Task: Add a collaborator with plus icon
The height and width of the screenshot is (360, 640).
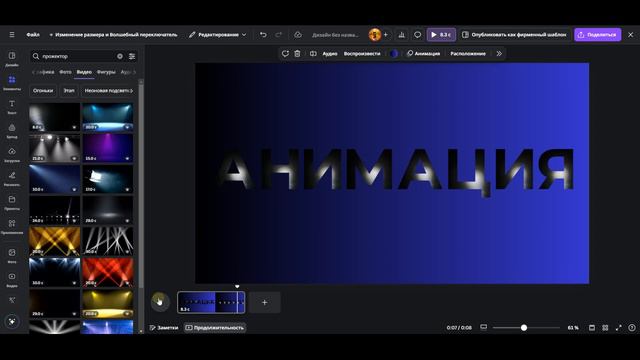Action: coord(386,35)
